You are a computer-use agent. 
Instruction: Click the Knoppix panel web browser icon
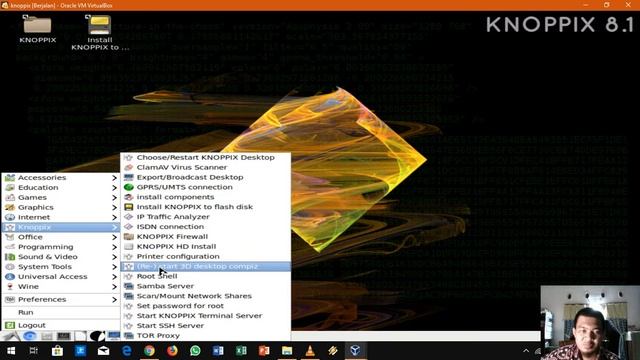coord(29,336)
